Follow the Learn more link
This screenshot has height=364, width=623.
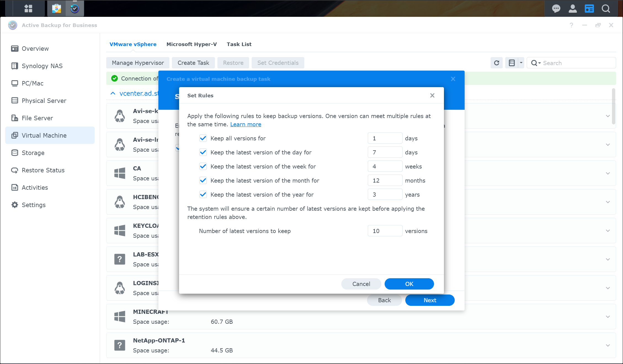246,124
